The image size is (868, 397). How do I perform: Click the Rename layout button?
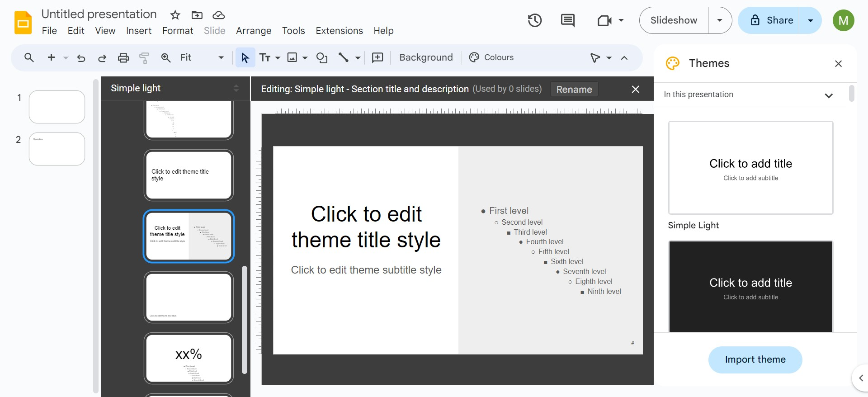click(574, 89)
